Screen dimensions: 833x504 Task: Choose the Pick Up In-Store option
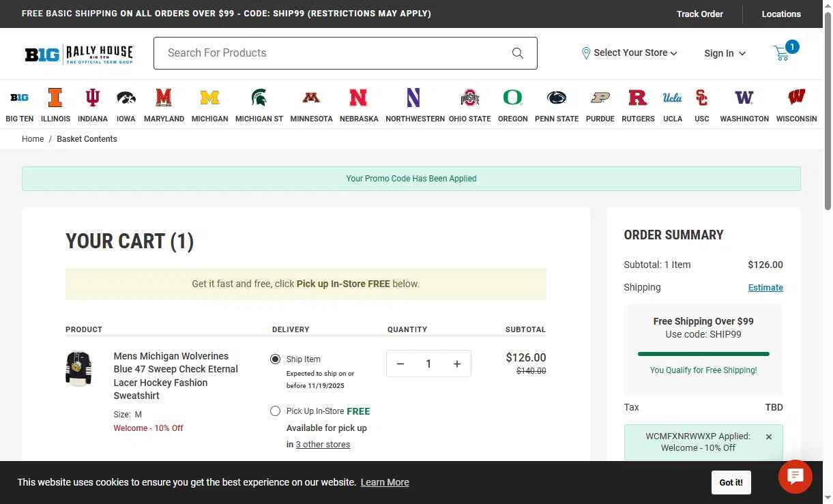(275, 411)
